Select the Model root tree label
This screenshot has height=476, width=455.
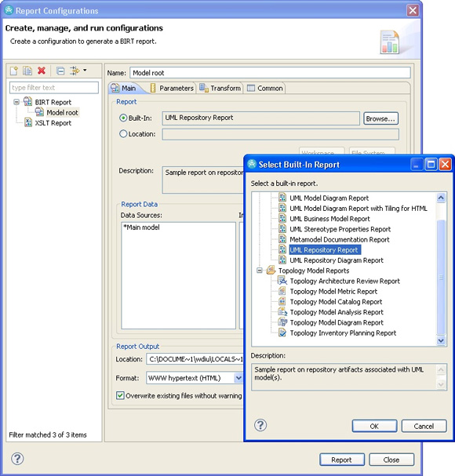(x=62, y=113)
